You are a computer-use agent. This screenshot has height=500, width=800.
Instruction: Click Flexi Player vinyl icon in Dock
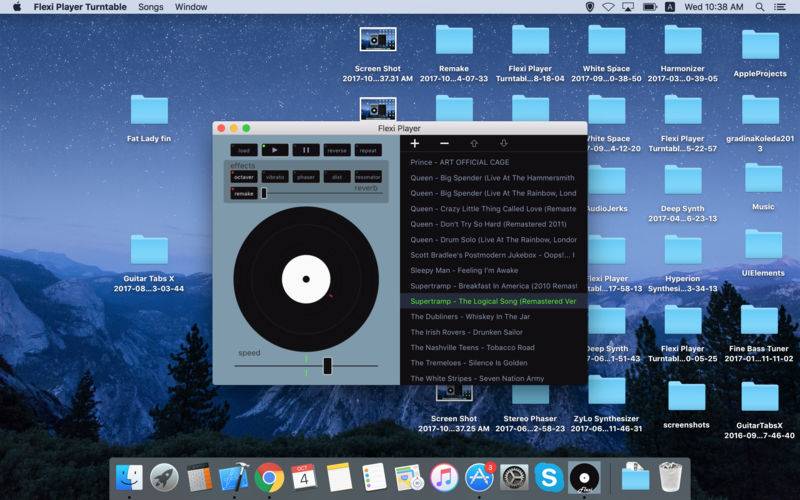[584, 478]
